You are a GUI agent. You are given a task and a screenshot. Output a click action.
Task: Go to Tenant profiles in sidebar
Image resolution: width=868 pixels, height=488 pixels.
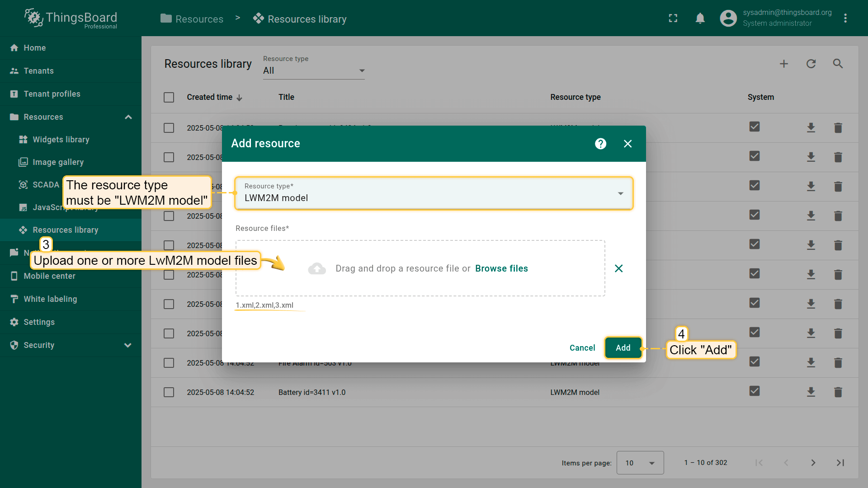(x=52, y=94)
